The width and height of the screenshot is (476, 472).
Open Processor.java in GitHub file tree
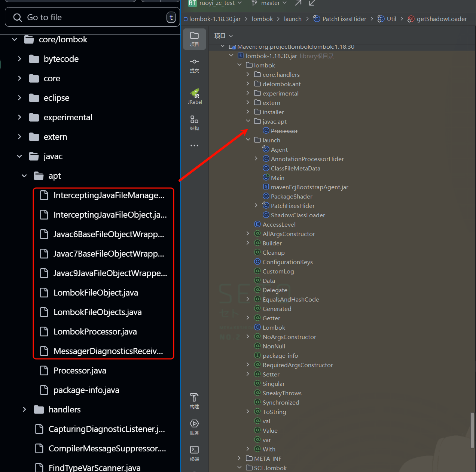pyautogui.click(x=80, y=370)
